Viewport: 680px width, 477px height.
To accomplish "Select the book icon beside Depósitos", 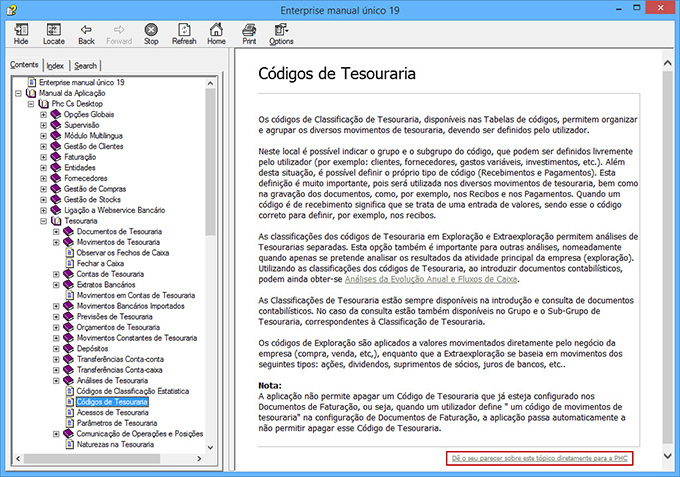I will [68, 349].
